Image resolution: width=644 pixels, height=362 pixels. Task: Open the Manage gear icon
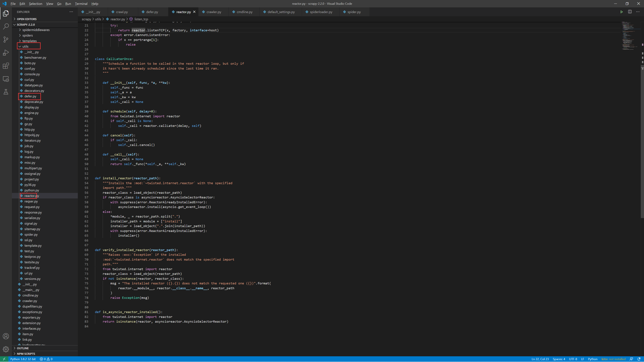[x=6, y=349]
